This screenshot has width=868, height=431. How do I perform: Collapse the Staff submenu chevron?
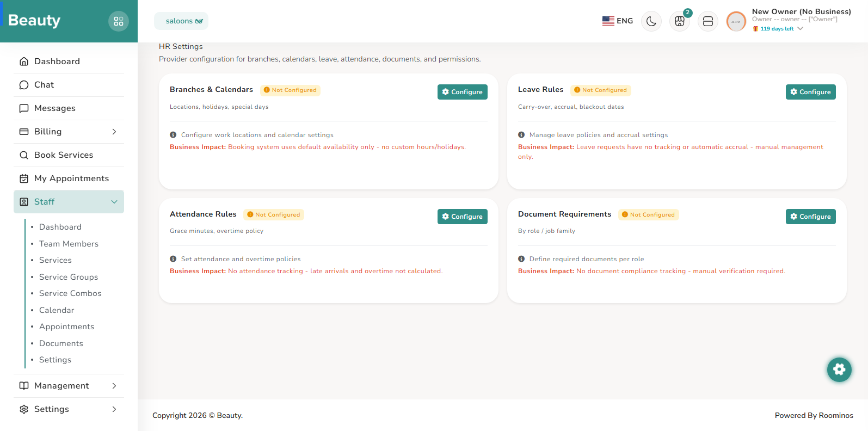114,202
